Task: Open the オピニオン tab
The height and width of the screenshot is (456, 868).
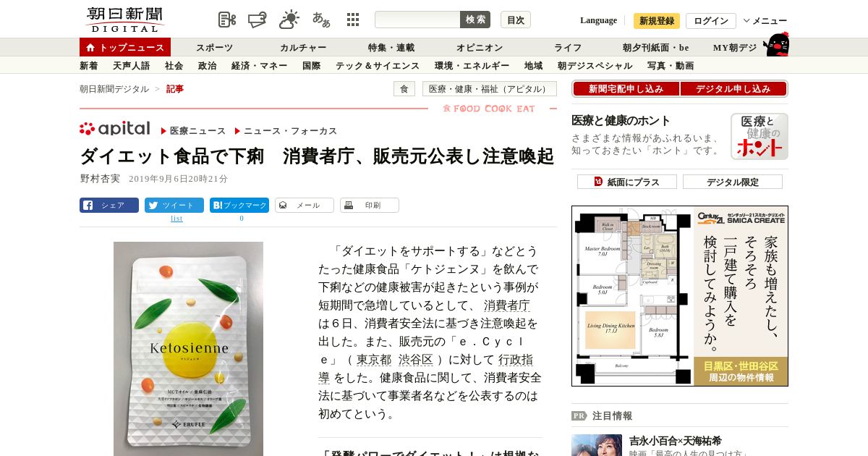Action: point(480,48)
